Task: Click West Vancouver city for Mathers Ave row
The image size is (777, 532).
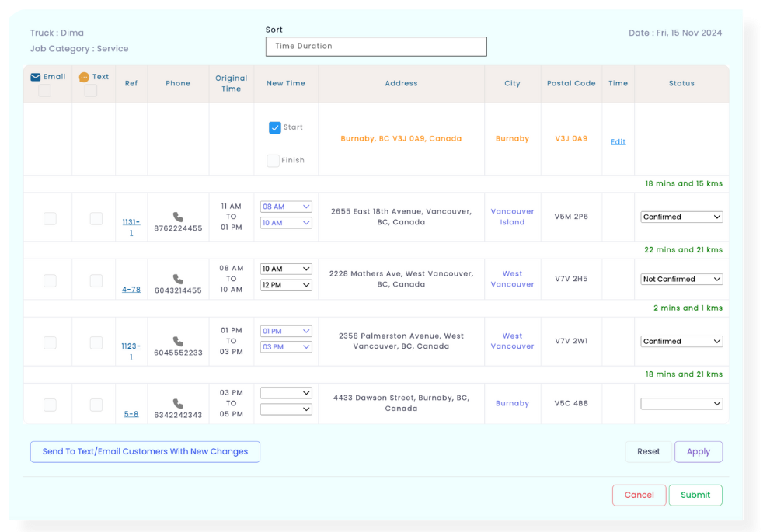Action: click(512, 279)
